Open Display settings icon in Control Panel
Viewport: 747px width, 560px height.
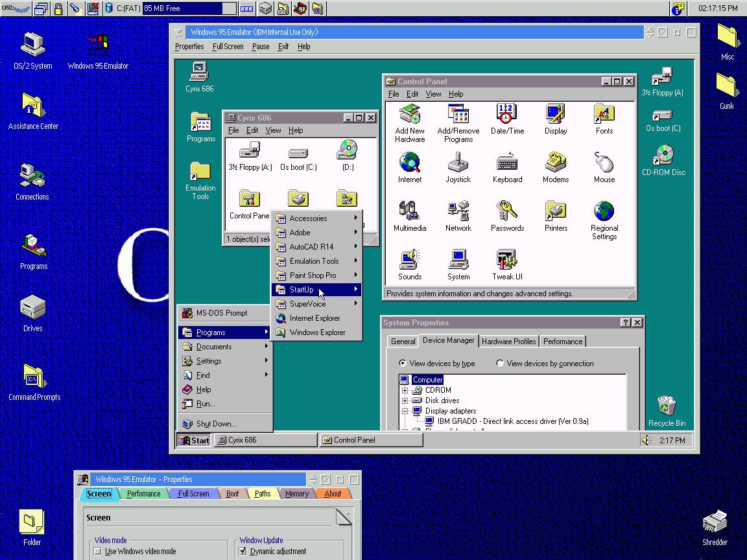(x=556, y=119)
